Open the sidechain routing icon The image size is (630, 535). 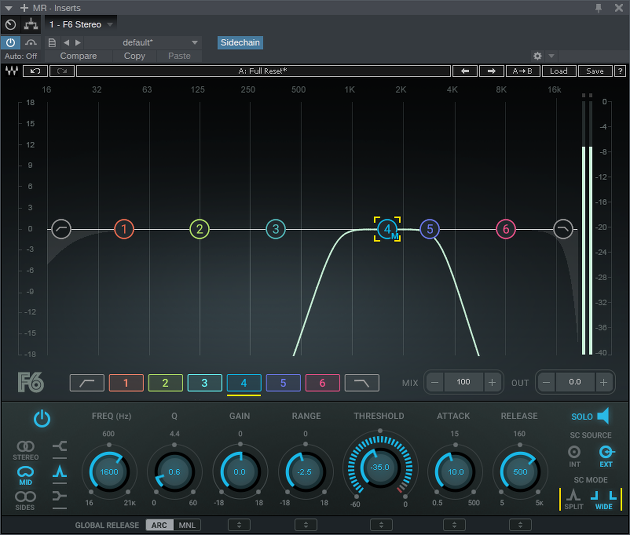[31, 25]
